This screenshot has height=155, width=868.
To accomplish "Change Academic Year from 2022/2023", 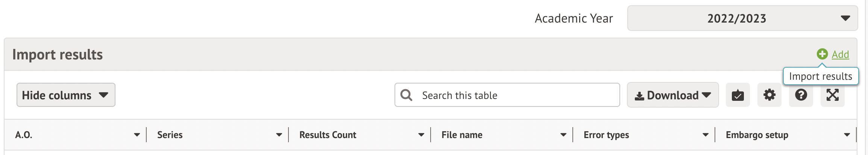I will [742, 18].
